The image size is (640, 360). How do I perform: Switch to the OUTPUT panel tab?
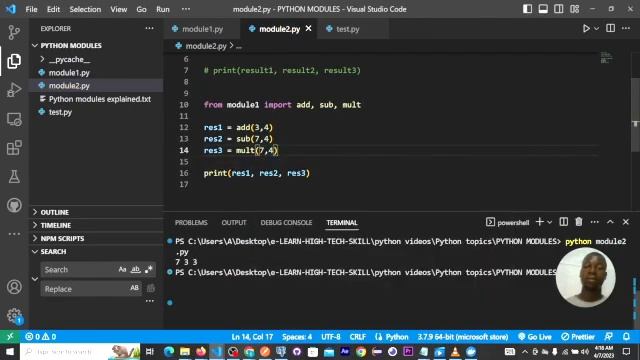[234, 222]
